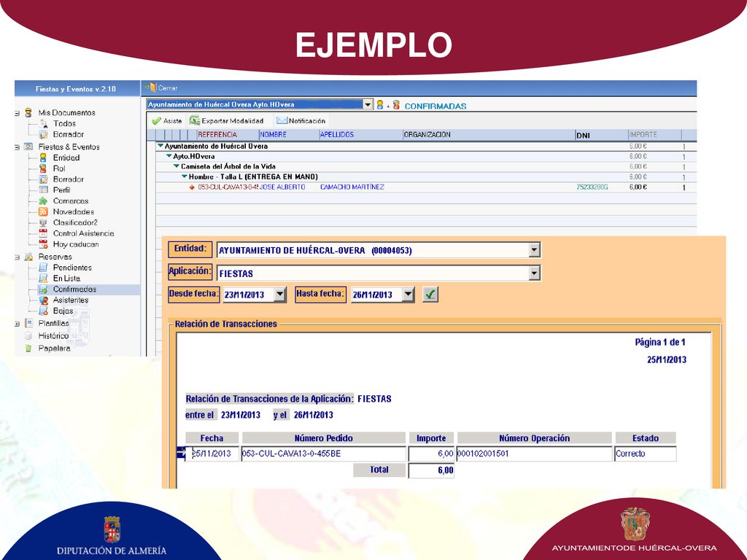Open the Hasta fecha date dropdown
This screenshot has width=747, height=560.
409,295
